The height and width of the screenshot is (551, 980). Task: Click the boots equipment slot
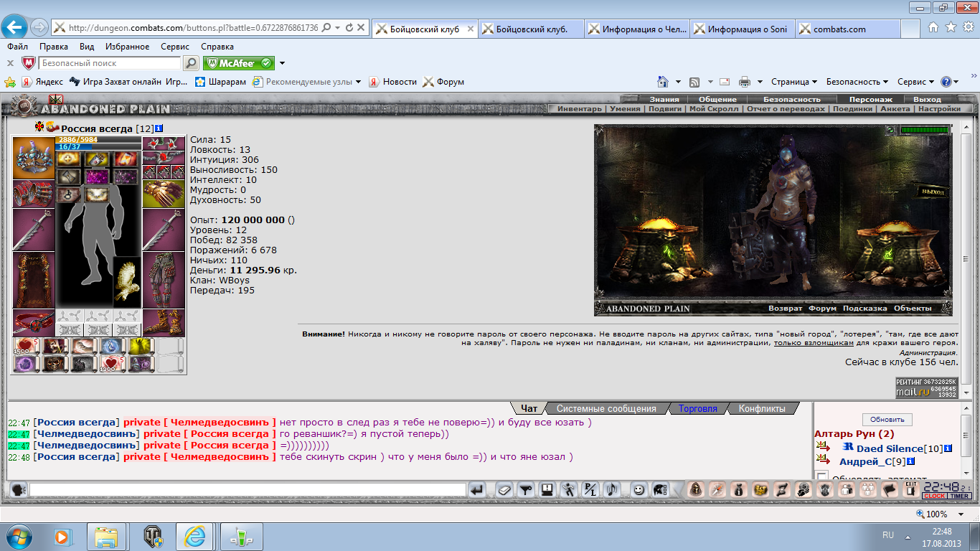(x=164, y=323)
